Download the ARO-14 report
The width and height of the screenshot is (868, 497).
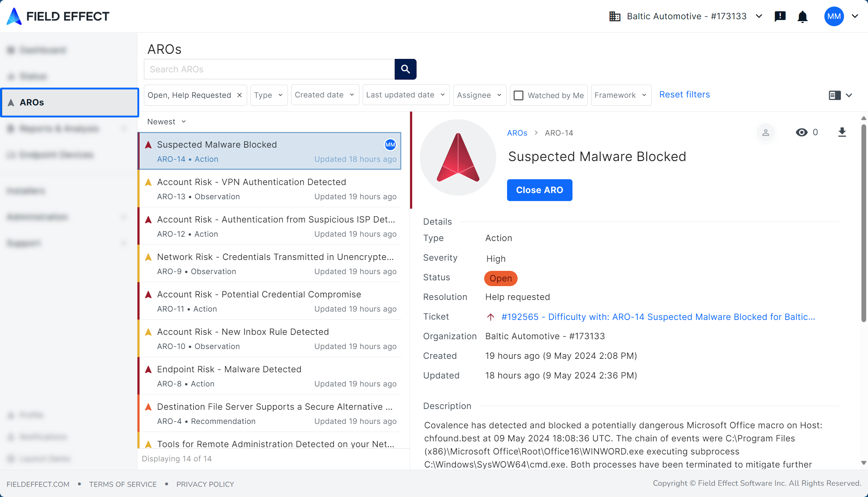tap(842, 132)
